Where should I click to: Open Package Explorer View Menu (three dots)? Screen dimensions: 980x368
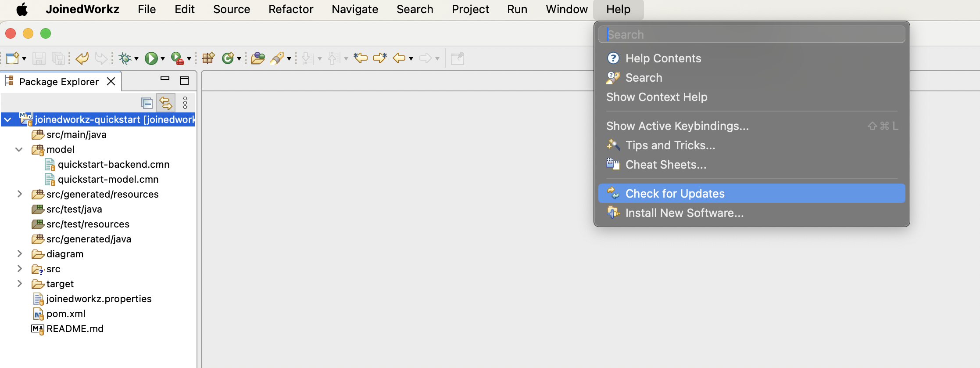(x=185, y=103)
